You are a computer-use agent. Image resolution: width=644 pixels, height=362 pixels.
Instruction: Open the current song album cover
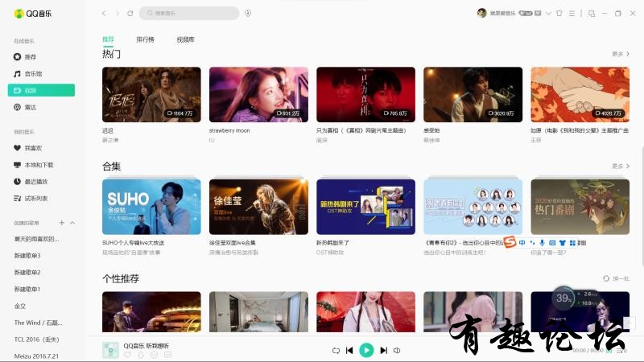[x=110, y=350]
